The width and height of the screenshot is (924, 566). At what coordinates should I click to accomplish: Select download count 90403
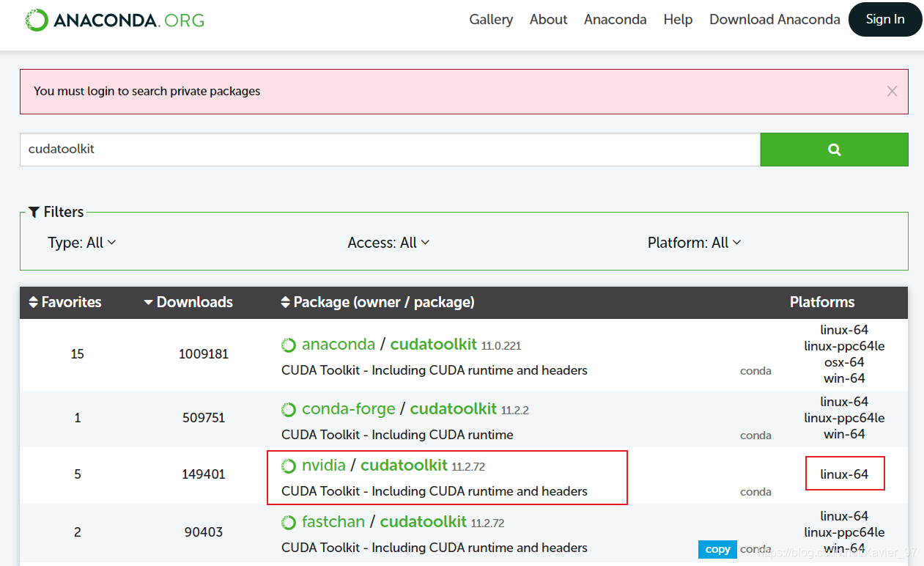[x=204, y=532]
